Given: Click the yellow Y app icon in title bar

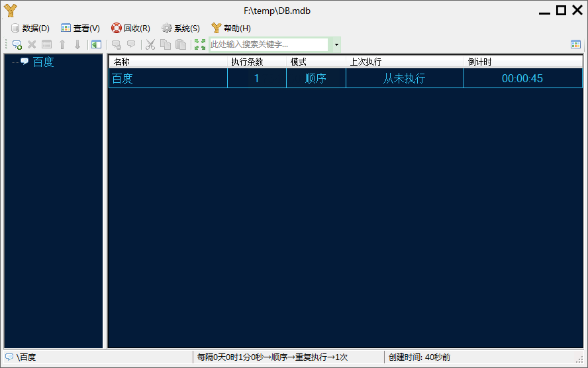Looking at the screenshot, I should point(11,11).
